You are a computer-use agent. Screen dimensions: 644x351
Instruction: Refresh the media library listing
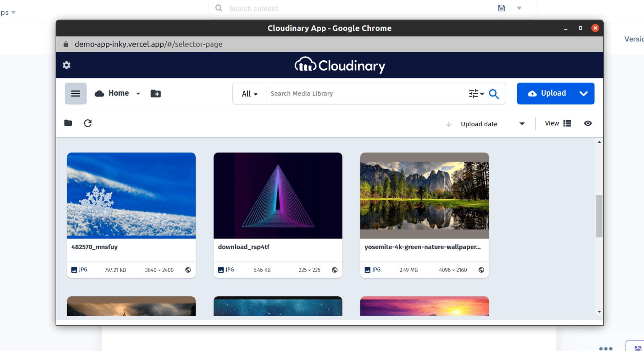pyautogui.click(x=88, y=123)
